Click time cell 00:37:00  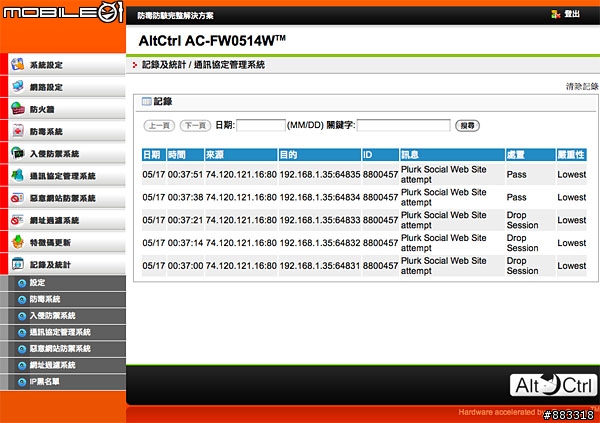point(185,266)
